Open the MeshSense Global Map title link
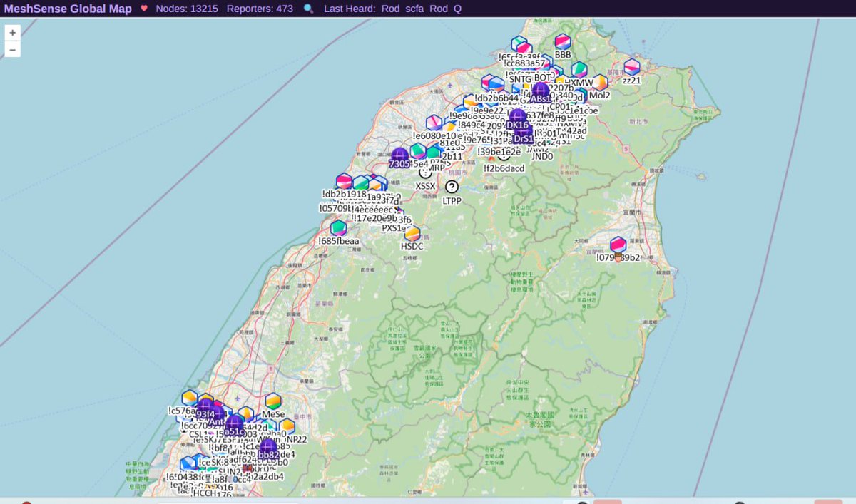The width and height of the screenshot is (856, 504). pos(68,9)
